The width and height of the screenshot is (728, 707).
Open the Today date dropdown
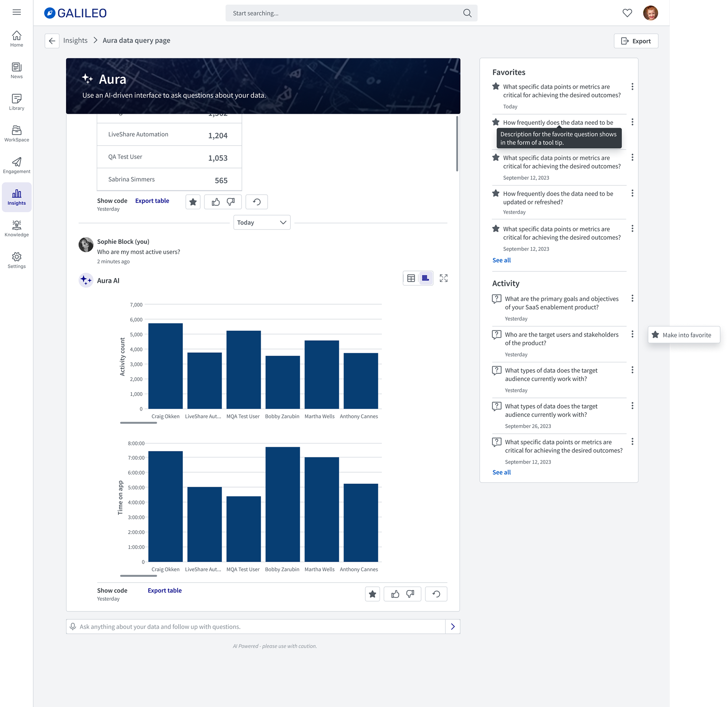point(262,222)
